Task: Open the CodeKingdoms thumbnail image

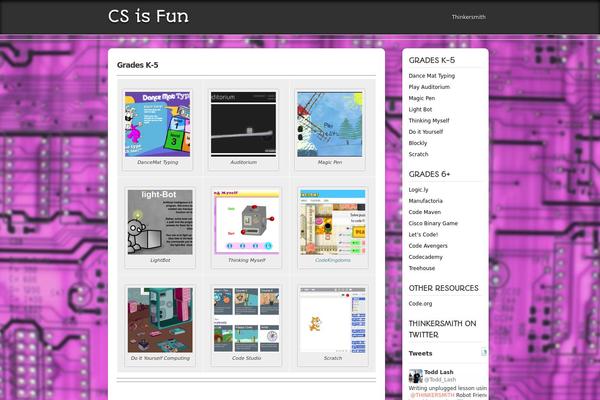Action: tap(333, 222)
